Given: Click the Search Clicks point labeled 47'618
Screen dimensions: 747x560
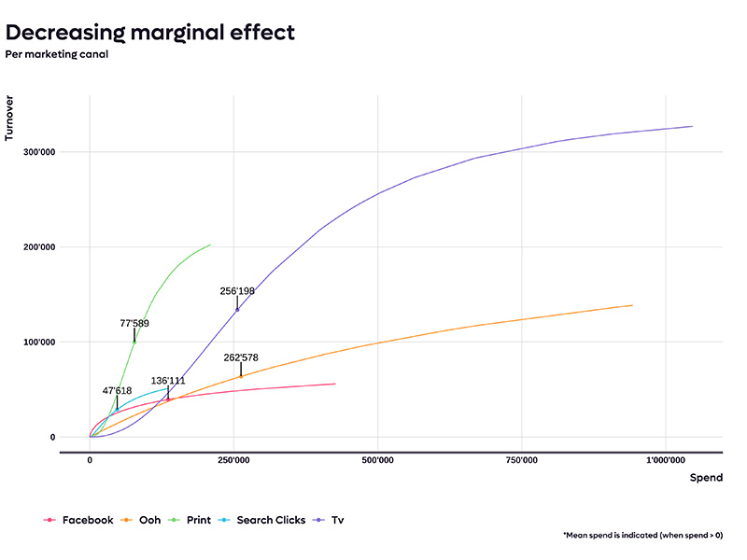Looking at the screenshot, I should [x=118, y=410].
